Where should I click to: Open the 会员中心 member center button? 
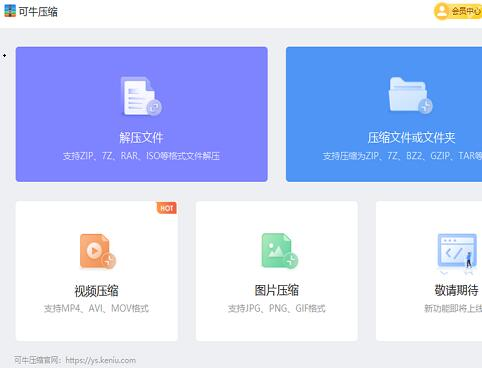(458, 11)
